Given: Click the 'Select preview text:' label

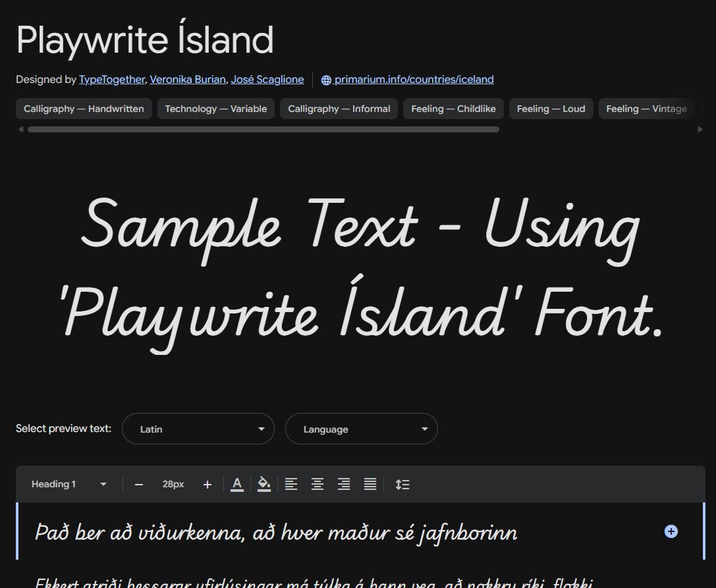Looking at the screenshot, I should (x=63, y=429).
